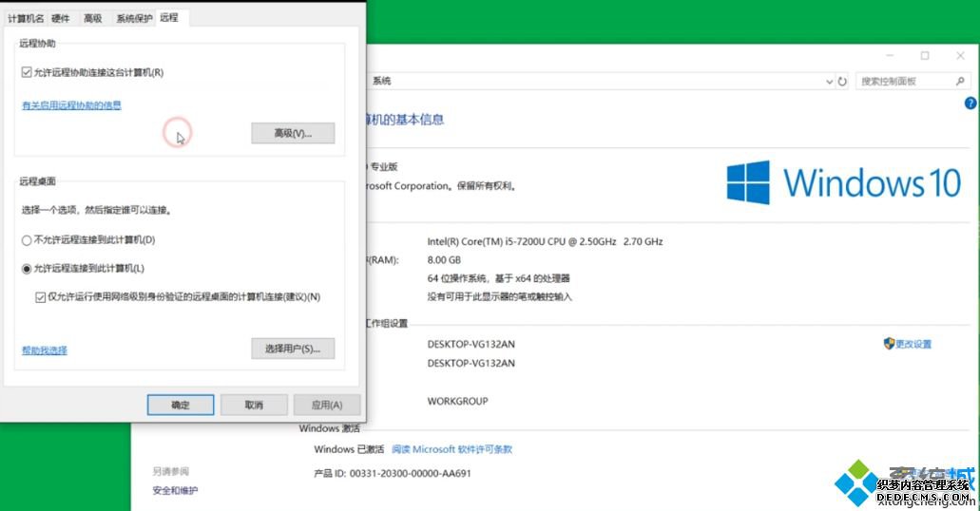Image resolution: width=980 pixels, height=511 pixels.
Task: Click the 高级(V)... button
Action: point(293,133)
